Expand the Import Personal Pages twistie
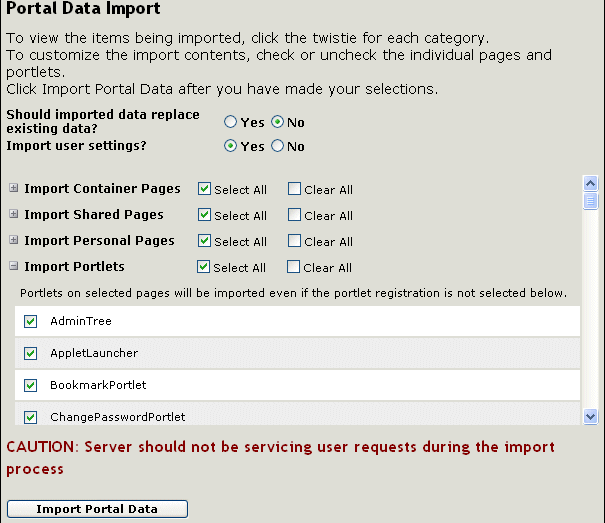This screenshot has width=605, height=523. coord(14,240)
